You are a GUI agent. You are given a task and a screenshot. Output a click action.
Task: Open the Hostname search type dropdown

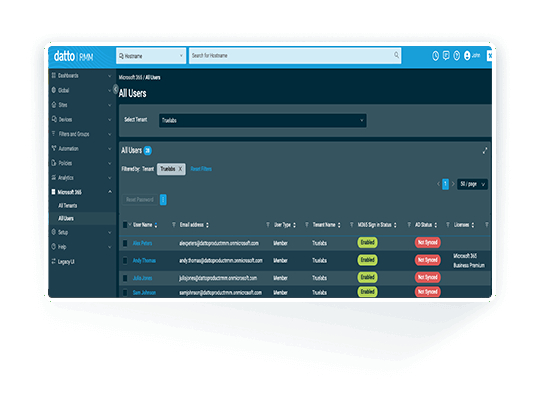tap(151, 56)
